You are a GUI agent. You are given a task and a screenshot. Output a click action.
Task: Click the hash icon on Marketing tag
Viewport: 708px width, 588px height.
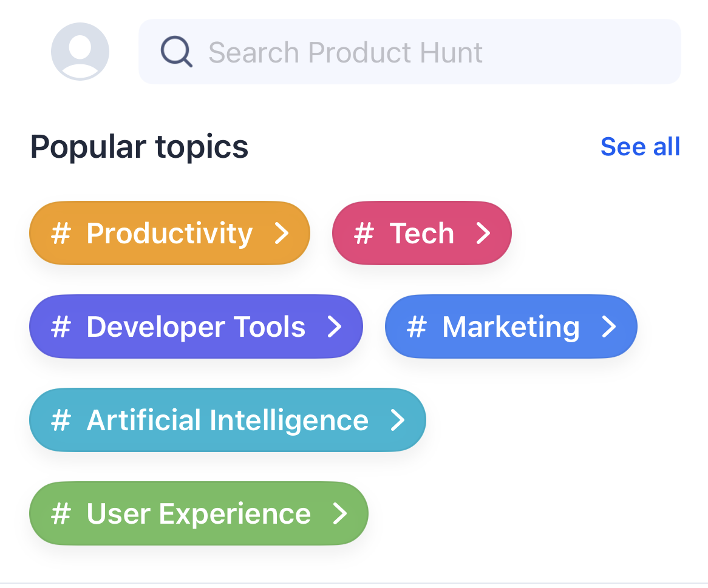(417, 327)
